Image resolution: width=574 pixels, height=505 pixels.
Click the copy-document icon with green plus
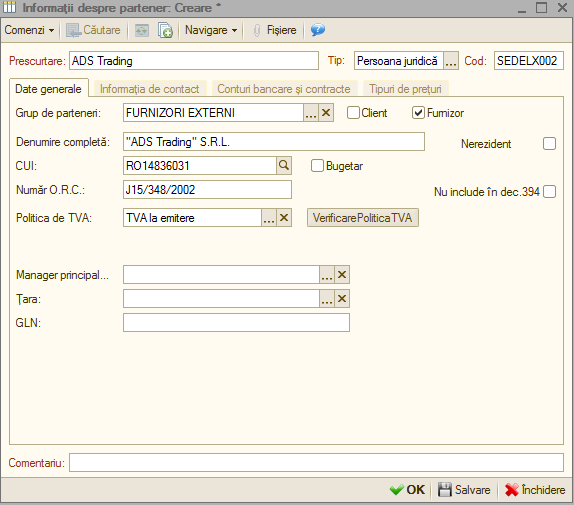165,30
